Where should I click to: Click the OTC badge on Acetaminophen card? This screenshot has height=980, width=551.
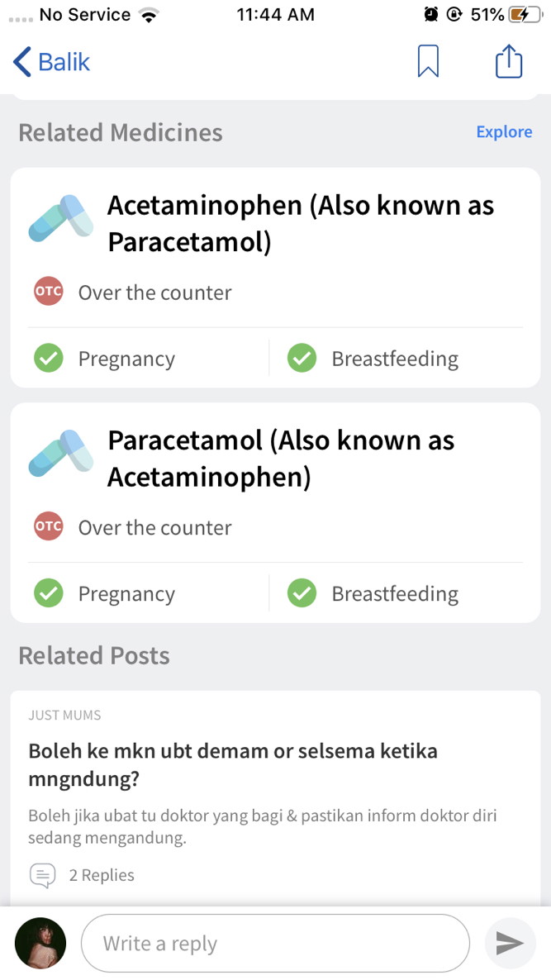[48, 292]
